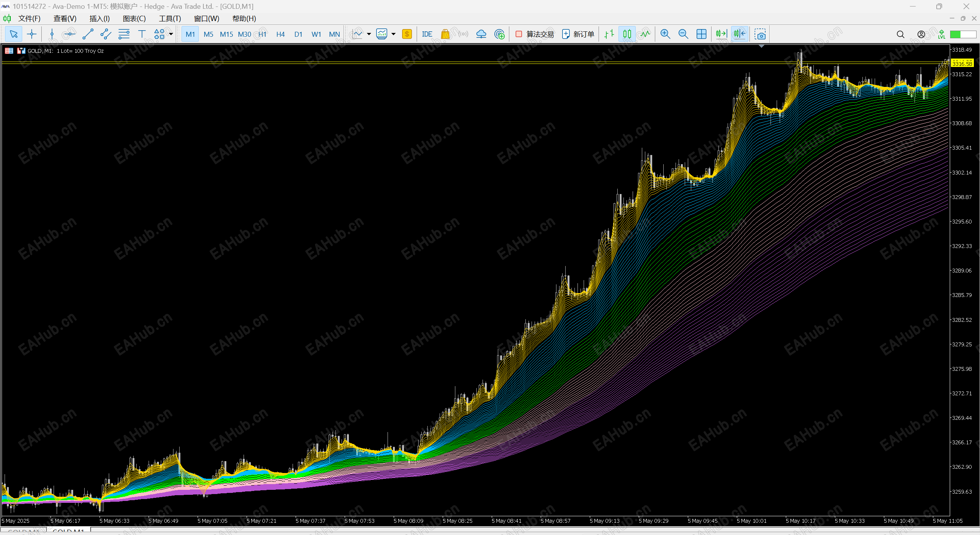980x535 pixels.
Task: Select the text label tool
Action: tap(142, 34)
